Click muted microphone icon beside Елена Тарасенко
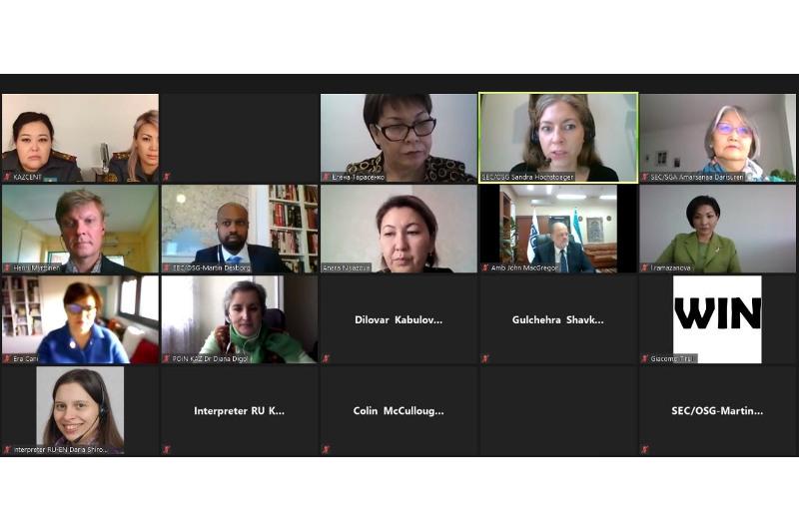799x532 pixels. [327, 177]
